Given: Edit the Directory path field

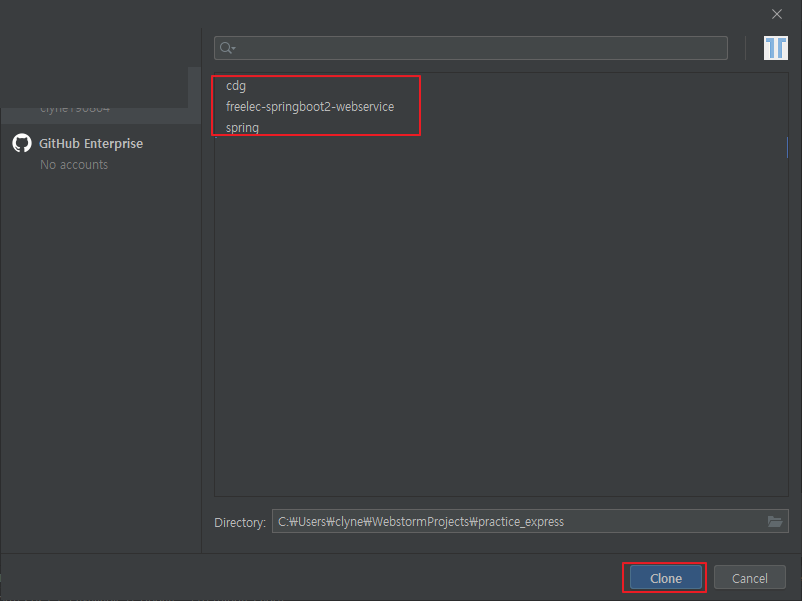Looking at the screenshot, I should tap(530, 521).
